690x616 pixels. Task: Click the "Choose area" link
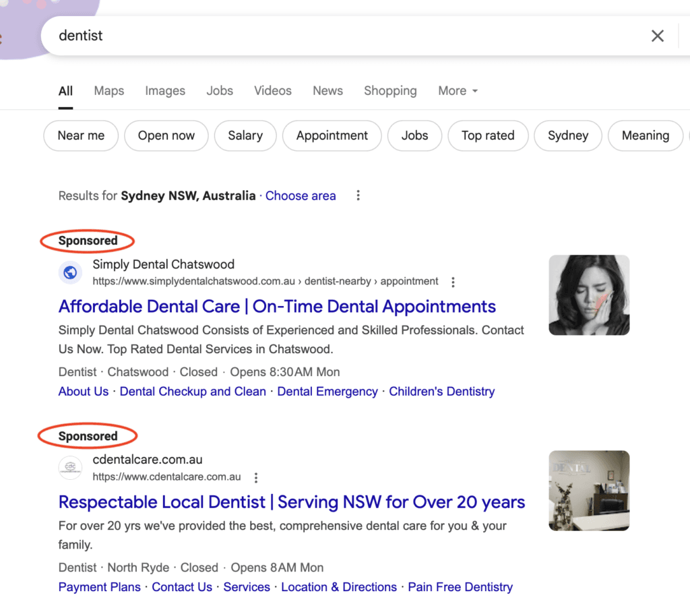tap(301, 196)
